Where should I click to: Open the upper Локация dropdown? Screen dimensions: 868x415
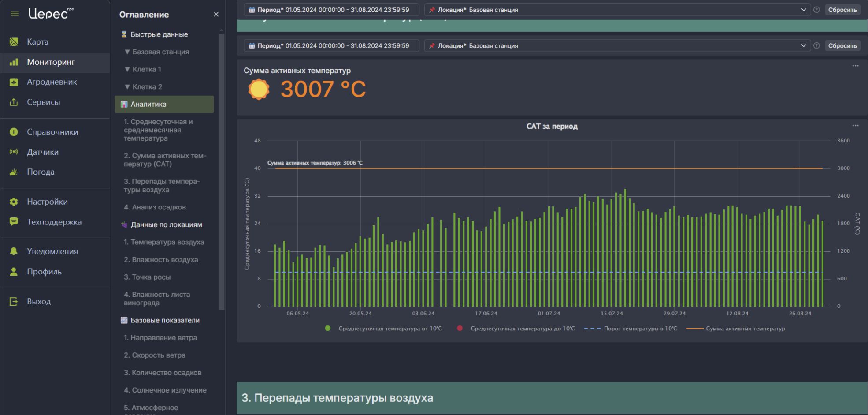[617, 10]
